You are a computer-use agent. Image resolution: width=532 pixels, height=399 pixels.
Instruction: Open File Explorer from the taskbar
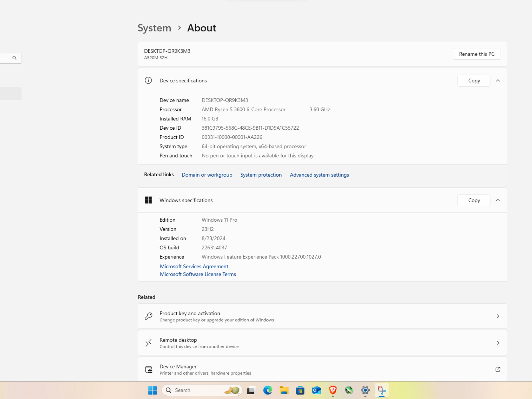pos(284,390)
